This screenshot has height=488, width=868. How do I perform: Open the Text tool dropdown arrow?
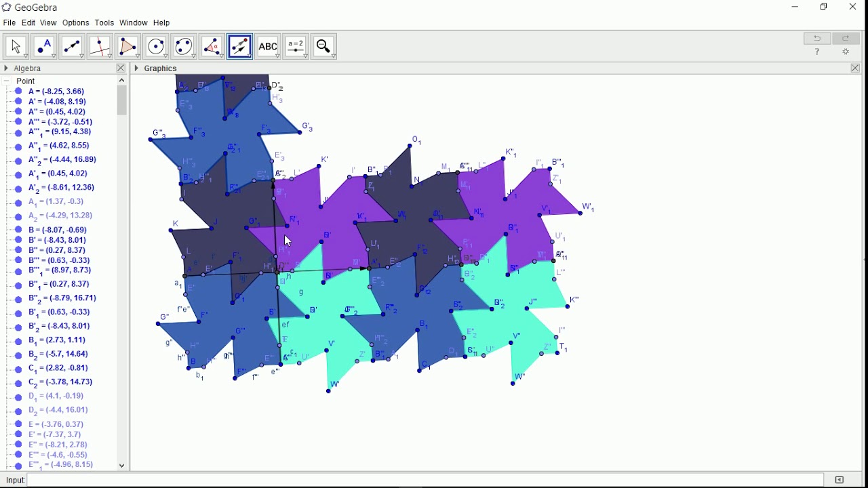click(x=278, y=57)
